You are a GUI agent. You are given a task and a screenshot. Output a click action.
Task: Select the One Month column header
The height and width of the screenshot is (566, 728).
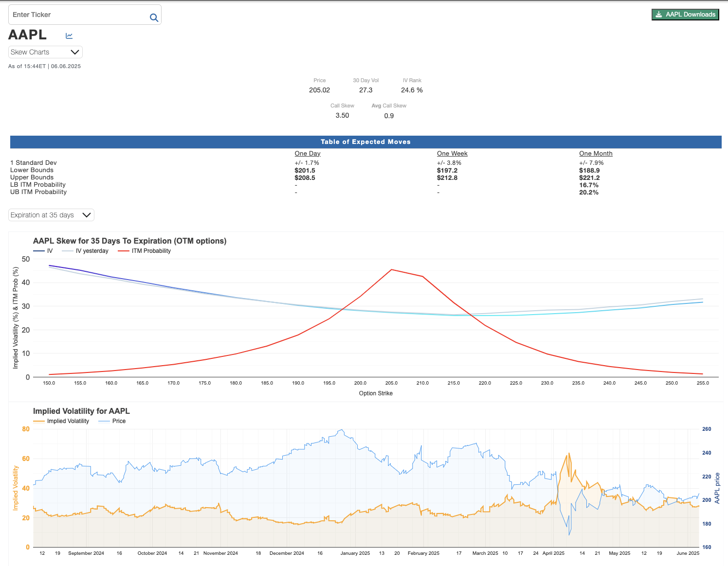click(595, 154)
